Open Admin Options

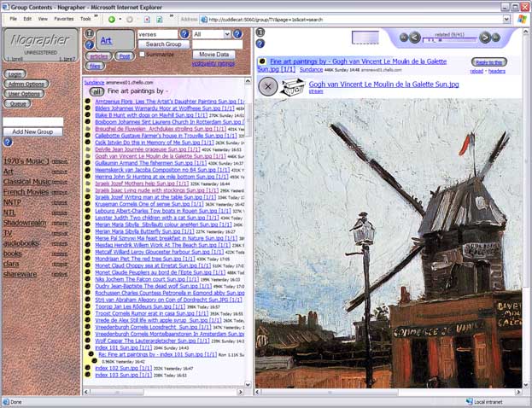click(26, 84)
